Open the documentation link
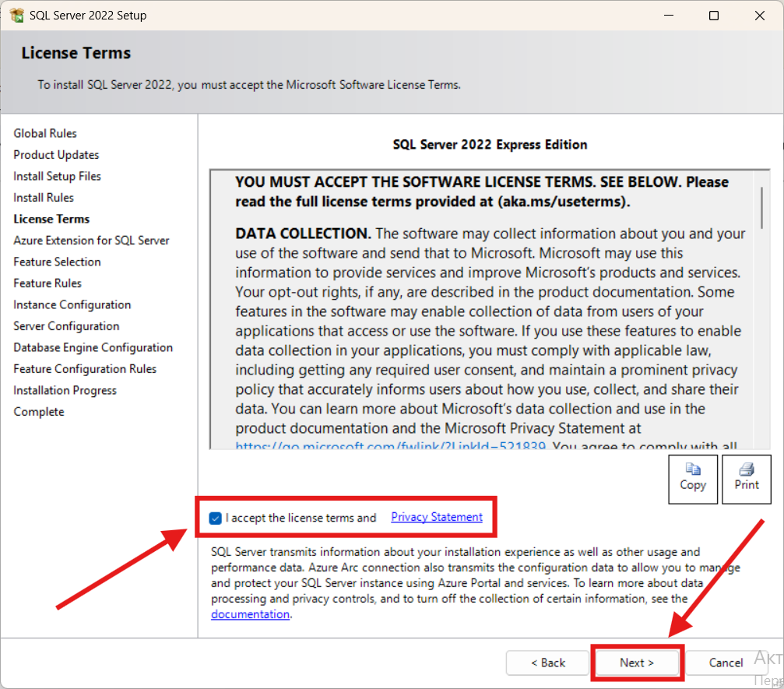The image size is (784, 689). [x=250, y=614]
